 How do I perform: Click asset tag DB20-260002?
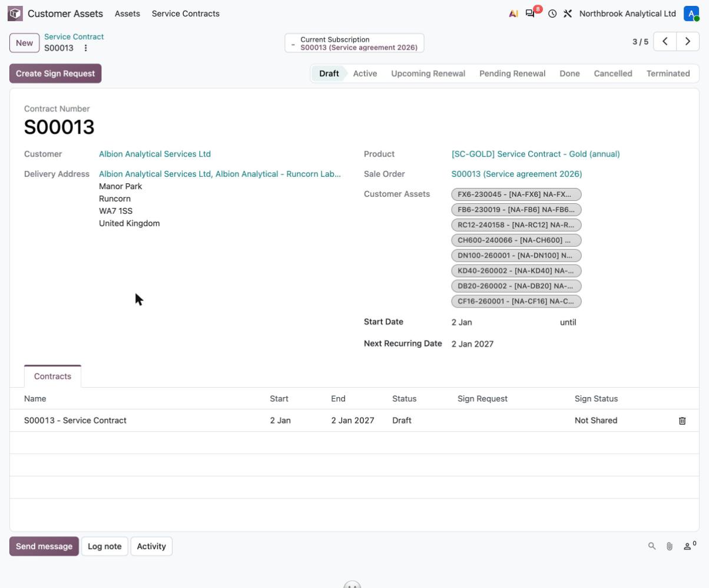point(516,286)
